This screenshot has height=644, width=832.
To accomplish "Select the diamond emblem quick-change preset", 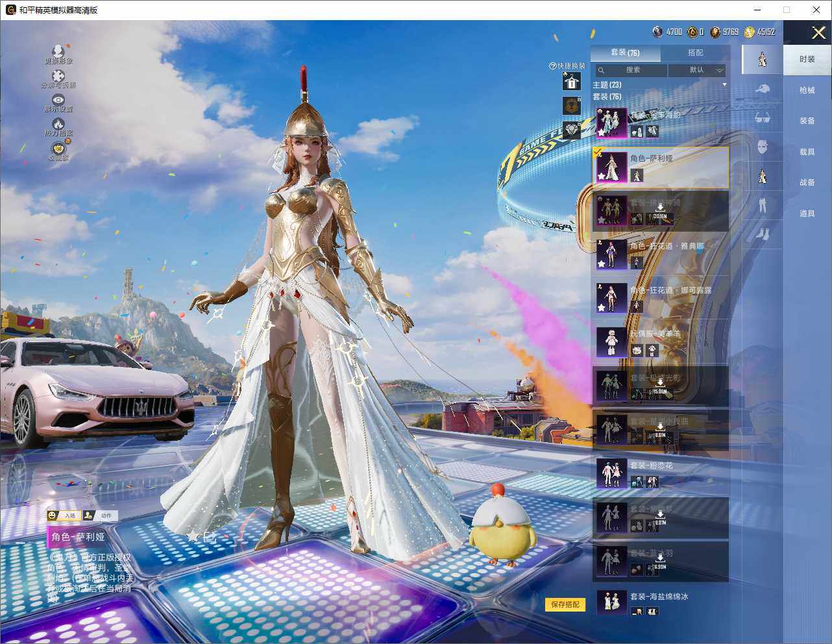I will tap(572, 130).
